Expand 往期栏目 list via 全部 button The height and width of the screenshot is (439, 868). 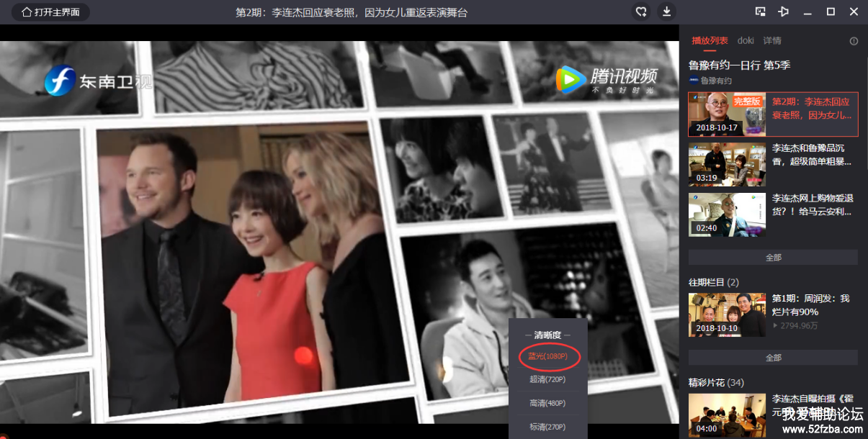773,358
